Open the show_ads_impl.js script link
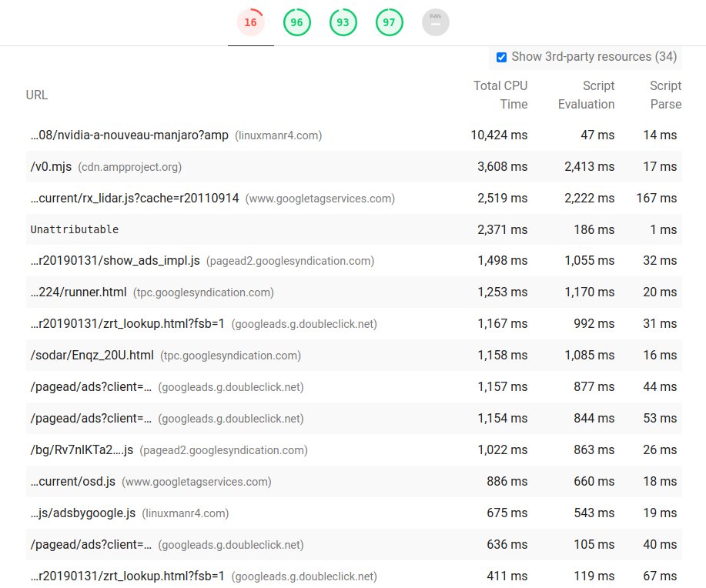 (x=115, y=261)
